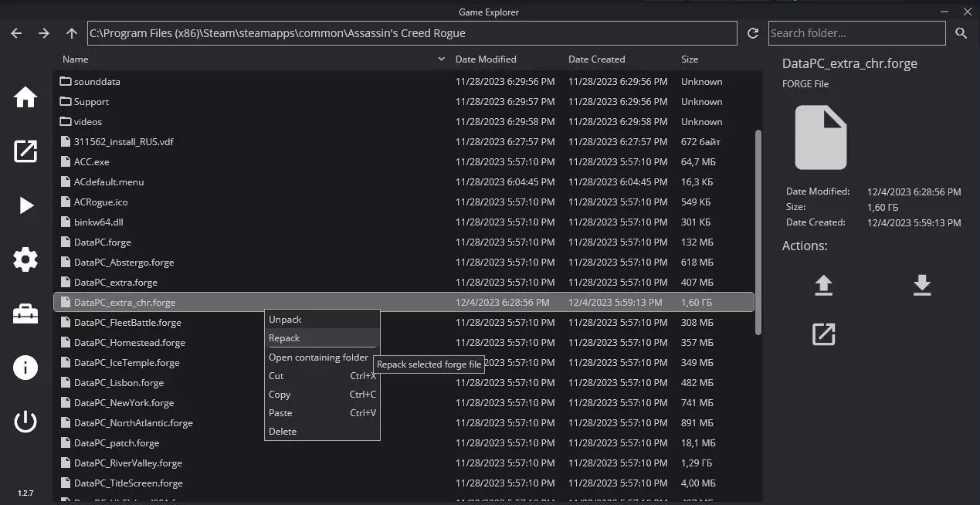The height and width of the screenshot is (505, 980).
Task: Open the sounddata folder
Action: point(97,82)
